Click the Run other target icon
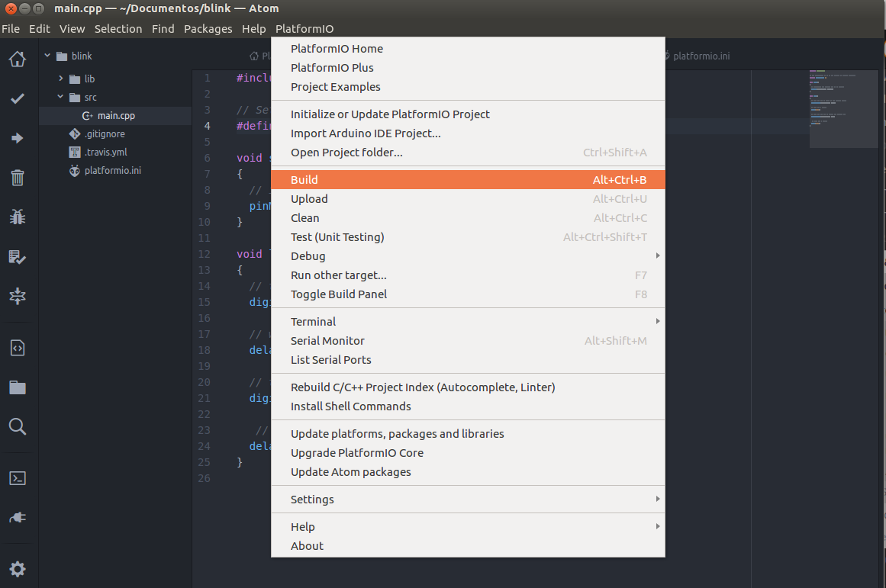 (18, 296)
